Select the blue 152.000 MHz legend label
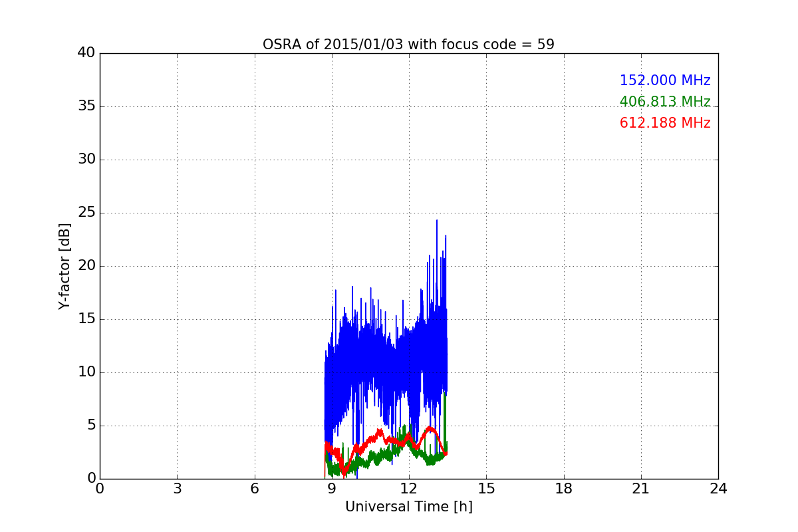Viewport: 798px width, 532px height. coord(665,80)
